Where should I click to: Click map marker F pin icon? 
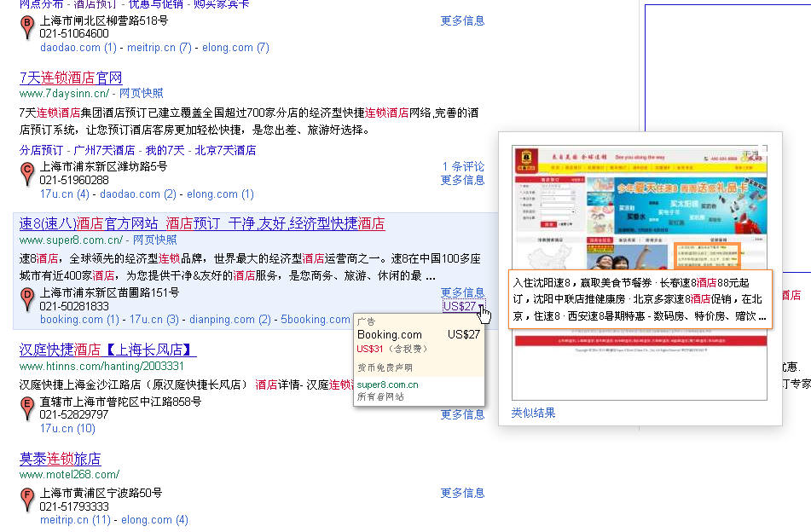(27, 500)
